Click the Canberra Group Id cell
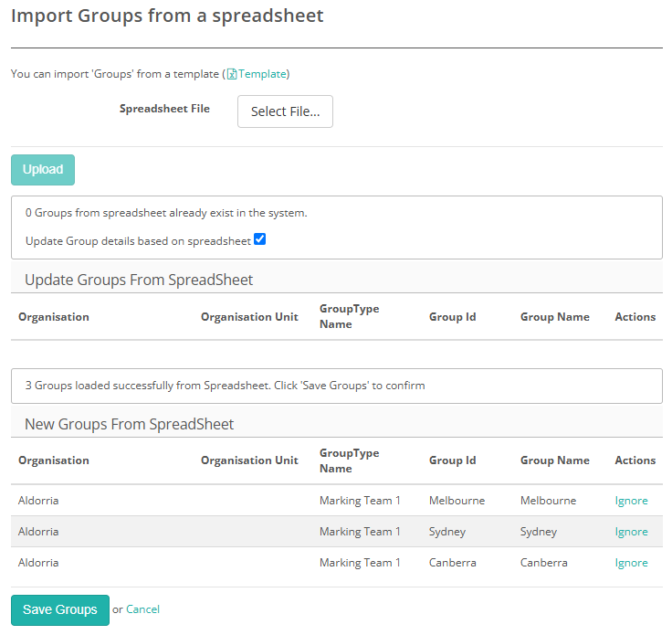The height and width of the screenshot is (635, 672). pyautogui.click(x=453, y=563)
